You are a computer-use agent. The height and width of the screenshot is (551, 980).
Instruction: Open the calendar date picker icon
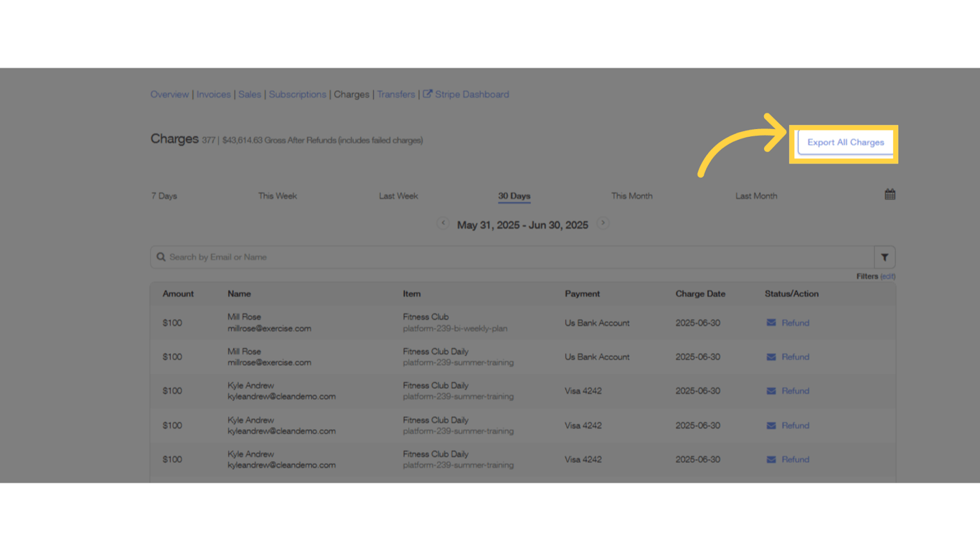tap(890, 194)
